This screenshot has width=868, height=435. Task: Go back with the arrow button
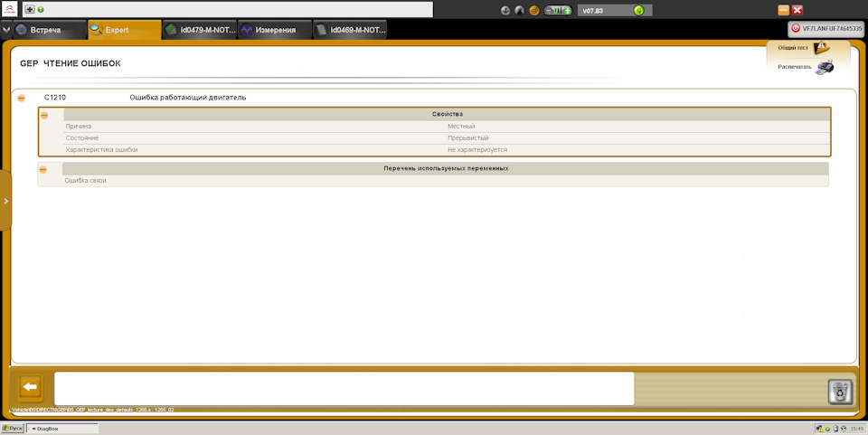point(31,387)
